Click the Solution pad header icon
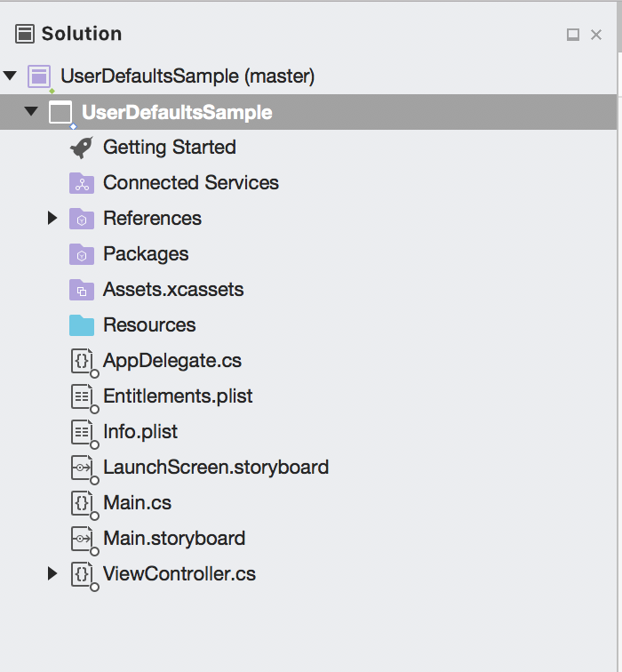The width and height of the screenshot is (622, 672). pyautogui.click(x=25, y=34)
